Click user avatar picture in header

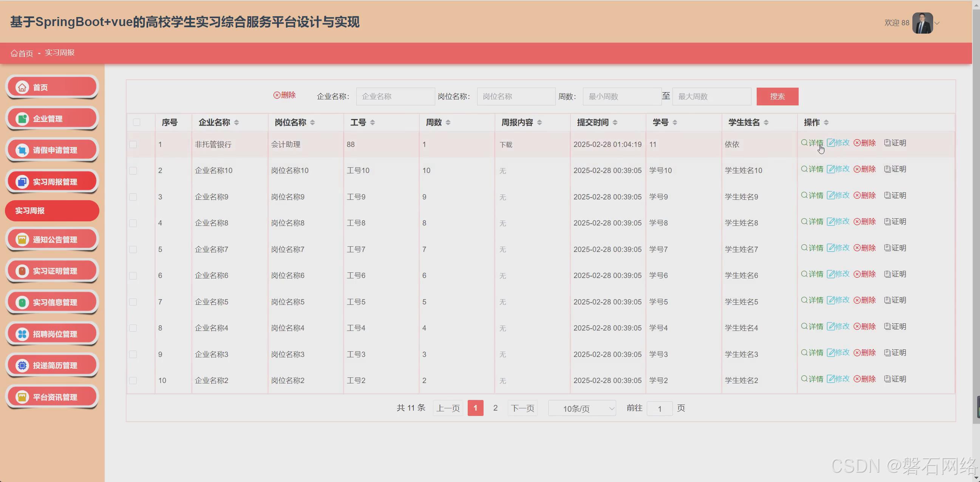(922, 23)
